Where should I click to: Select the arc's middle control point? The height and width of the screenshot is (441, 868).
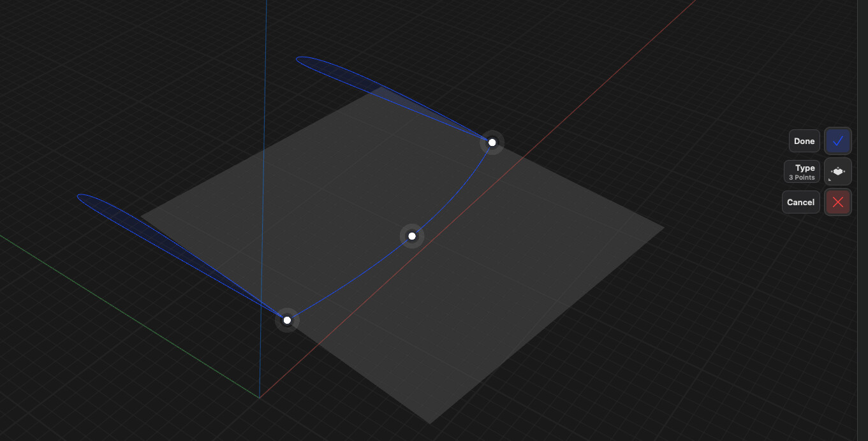(x=412, y=236)
